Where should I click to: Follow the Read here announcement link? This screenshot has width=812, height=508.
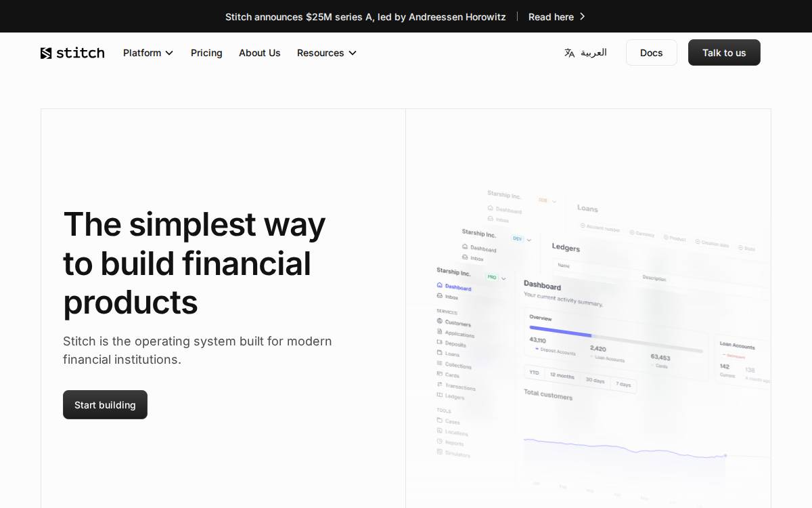(557, 16)
